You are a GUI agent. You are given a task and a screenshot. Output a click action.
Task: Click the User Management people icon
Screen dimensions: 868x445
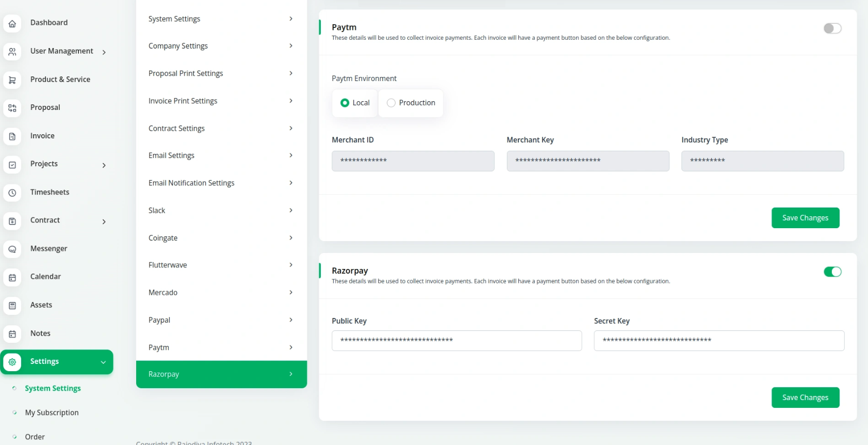12,52
